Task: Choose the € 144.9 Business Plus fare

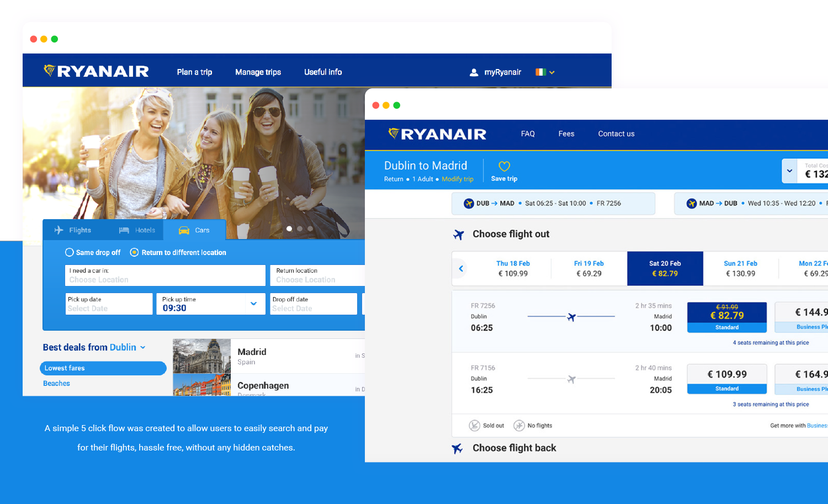Action: [x=802, y=317]
